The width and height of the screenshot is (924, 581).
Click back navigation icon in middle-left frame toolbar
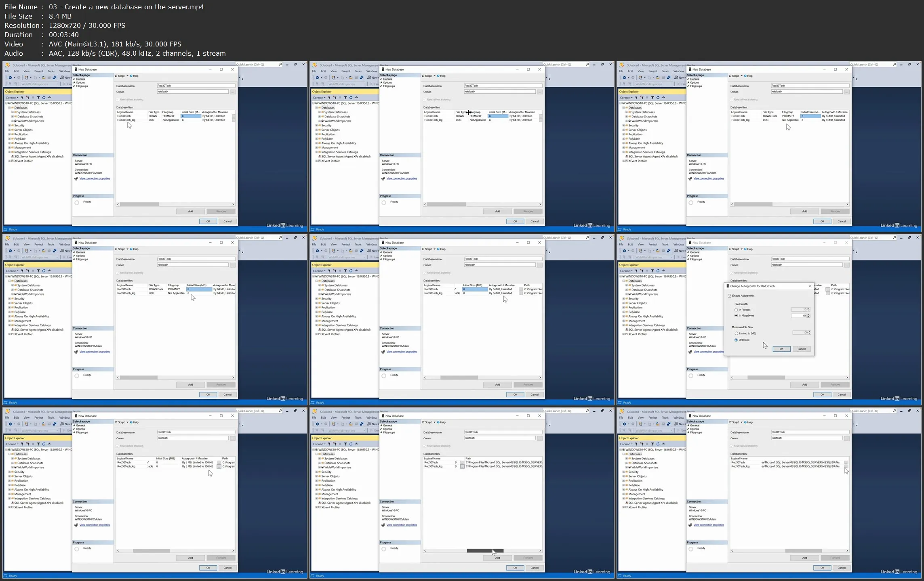click(x=10, y=251)
